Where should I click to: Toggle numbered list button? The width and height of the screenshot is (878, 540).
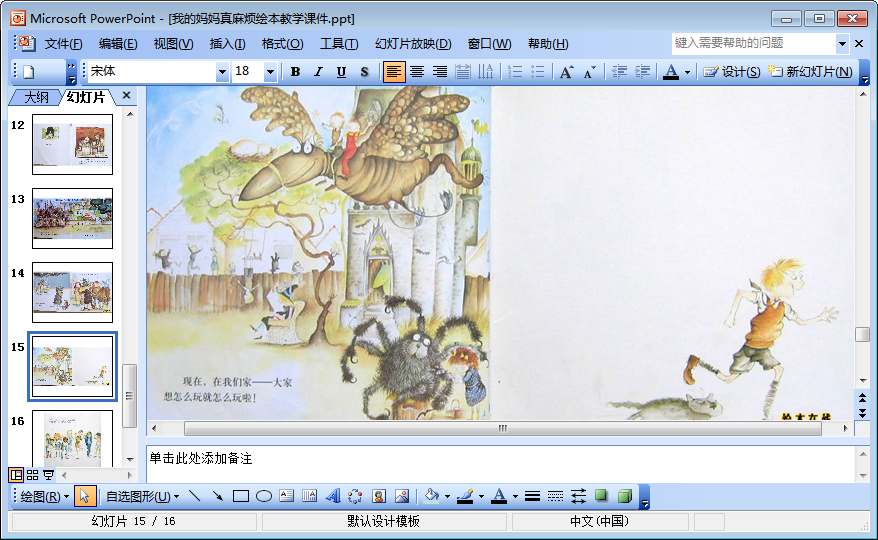coord(515,72)
